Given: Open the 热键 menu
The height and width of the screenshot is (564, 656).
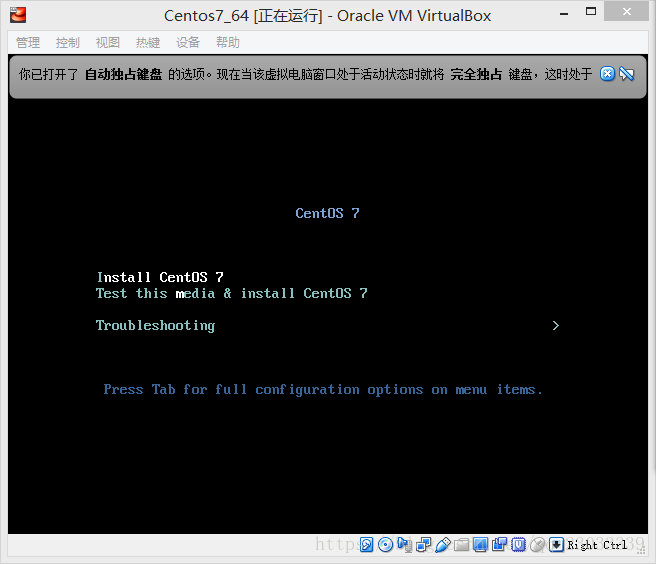Looking at the screenshot, I should (148, 42).
